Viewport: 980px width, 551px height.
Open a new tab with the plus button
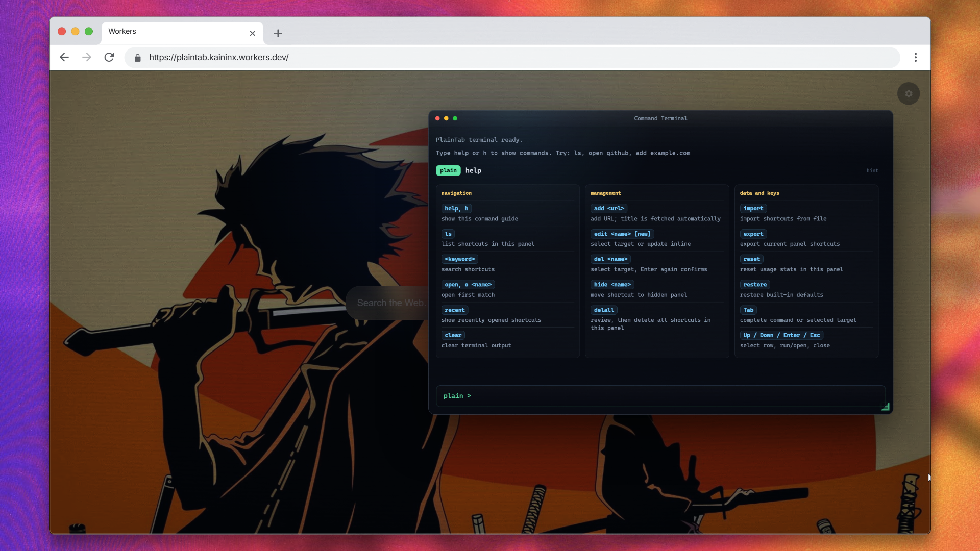(278, 33)
